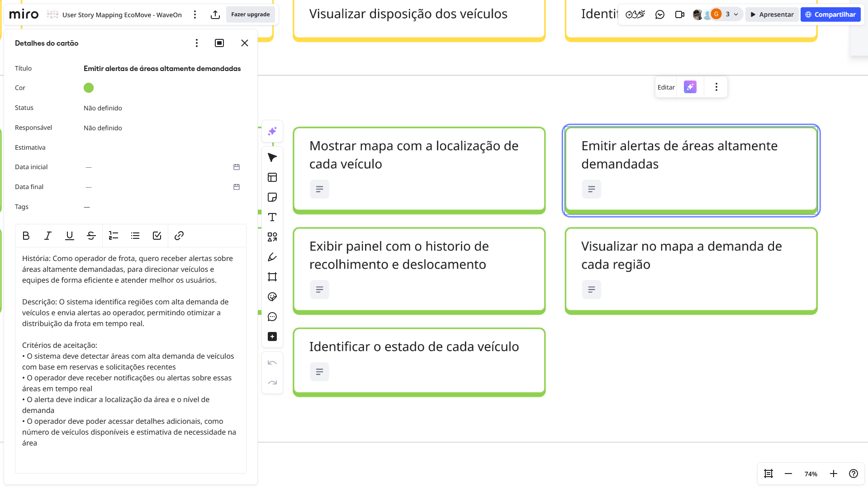Image resolution: width=868 pixels, height=488 pixels.
Task: Open card details more options menu
Action: click(x=196, y=43)
